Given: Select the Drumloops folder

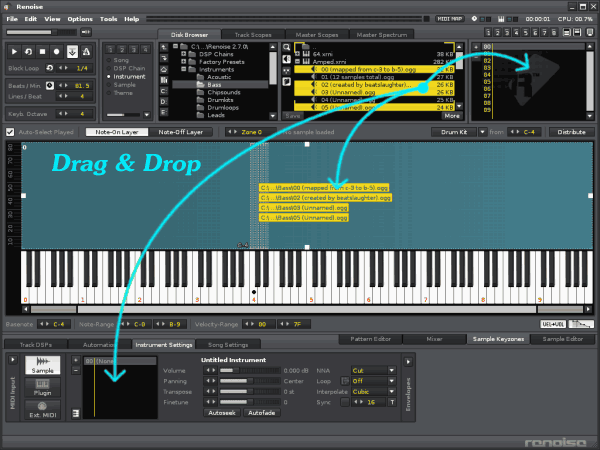Looking at the screenshot, I should tap(223, 108).
